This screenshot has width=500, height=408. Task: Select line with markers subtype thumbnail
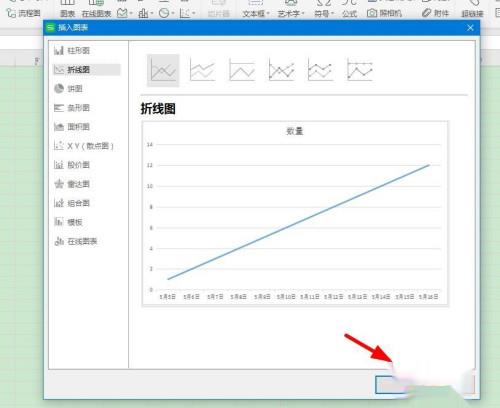281,70
